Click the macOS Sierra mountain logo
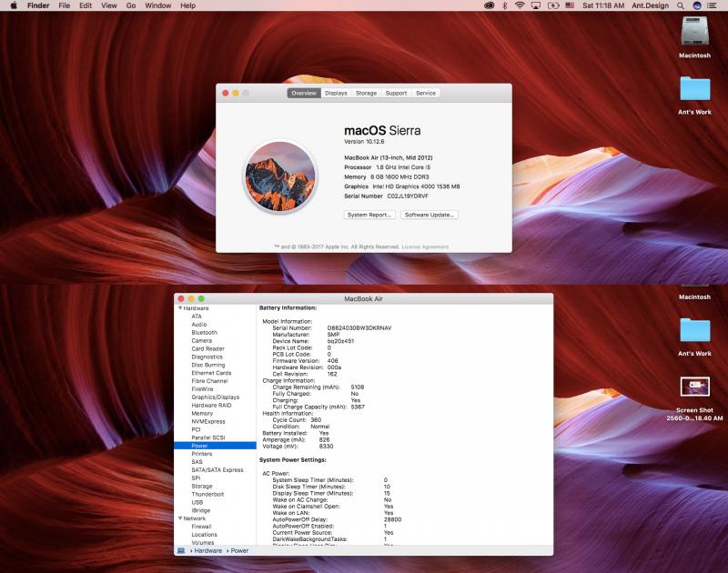This screenshot has width=728, height=573. pos(280,176)
